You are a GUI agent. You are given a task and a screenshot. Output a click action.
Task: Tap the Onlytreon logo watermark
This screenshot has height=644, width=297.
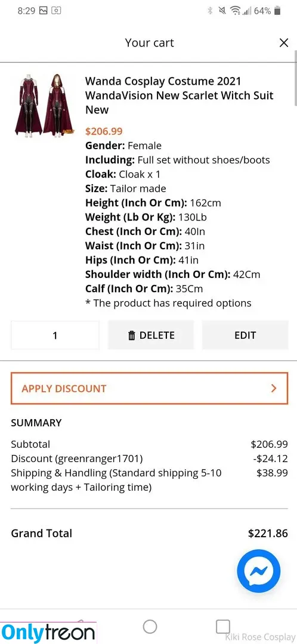[48, 632]
